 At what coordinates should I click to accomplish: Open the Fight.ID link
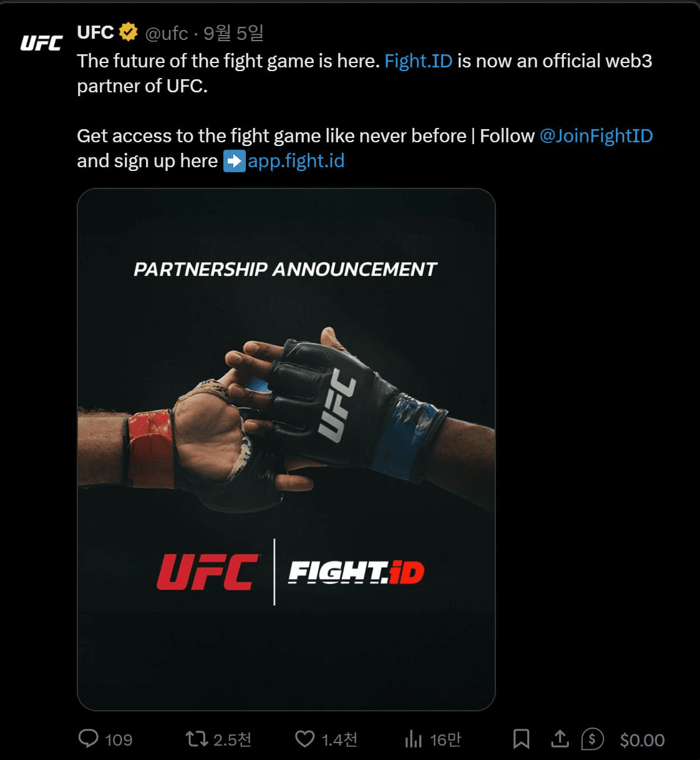[418, 61]
